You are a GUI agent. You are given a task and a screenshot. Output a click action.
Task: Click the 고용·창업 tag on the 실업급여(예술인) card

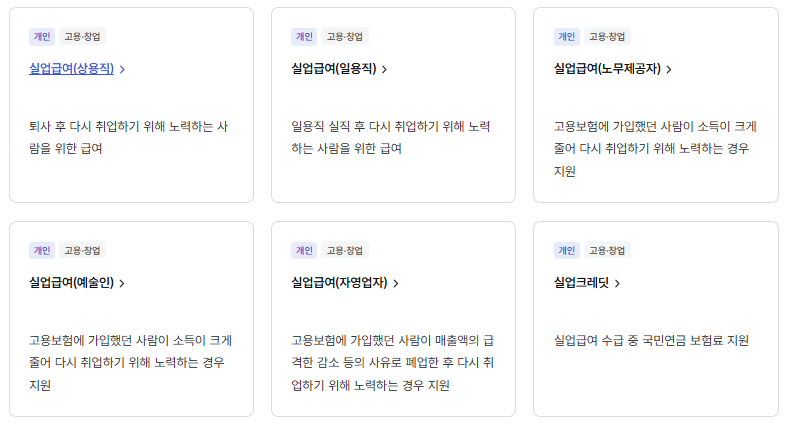(83, 250)
